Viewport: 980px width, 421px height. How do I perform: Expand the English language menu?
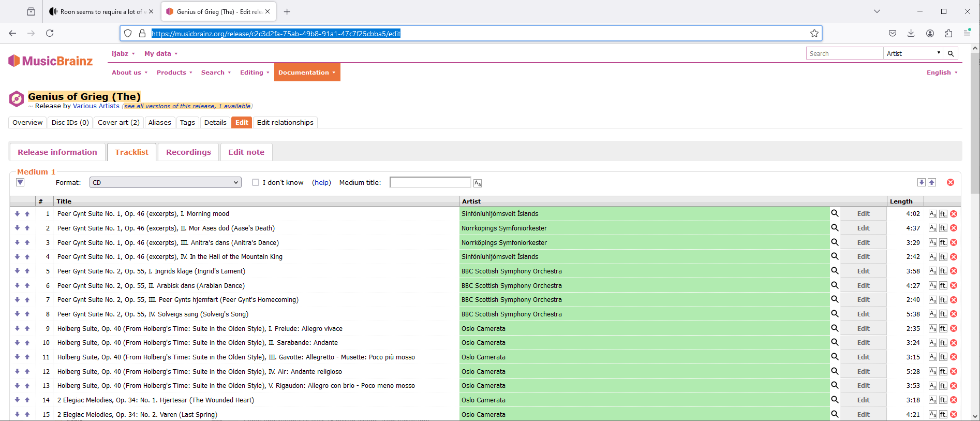(942, 72)
